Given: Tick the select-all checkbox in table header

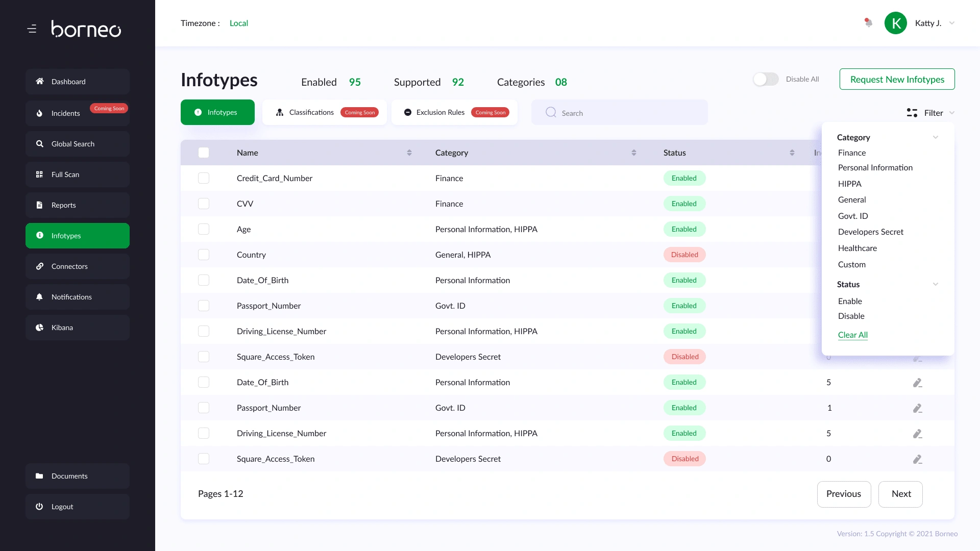Looking at the screenshot, I should pyautogui.click(x=204, y=153).
